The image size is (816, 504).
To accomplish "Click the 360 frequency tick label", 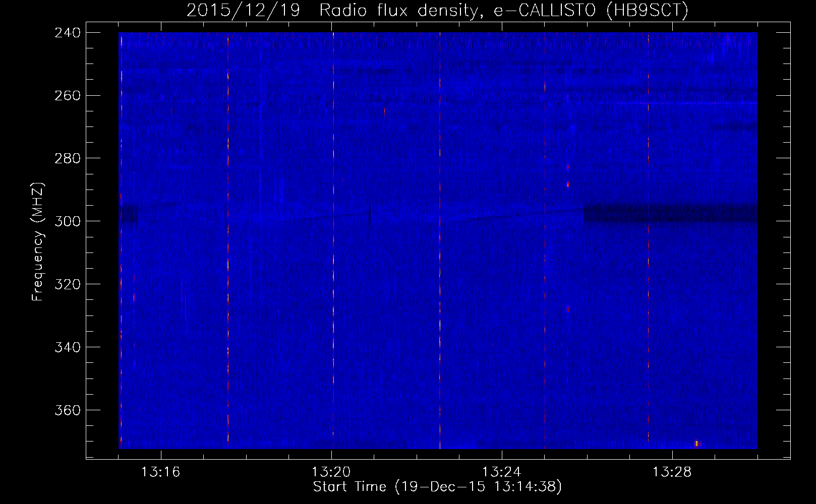I will (68, 410).
